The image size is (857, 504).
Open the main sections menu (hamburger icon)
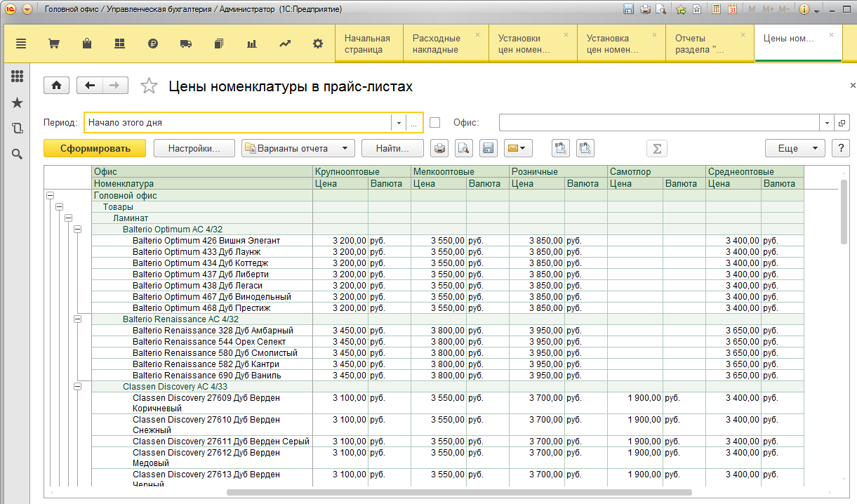point(20,44)
